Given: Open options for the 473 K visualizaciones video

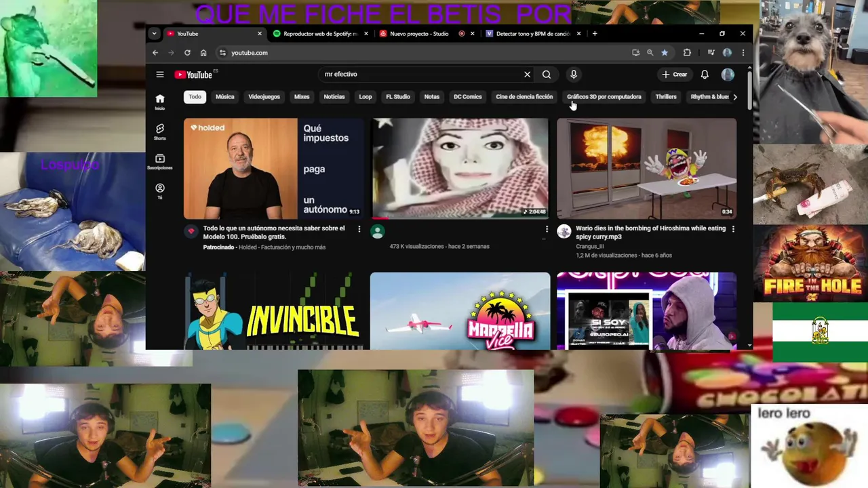Looking at the screenshot, I should [547, 229].
